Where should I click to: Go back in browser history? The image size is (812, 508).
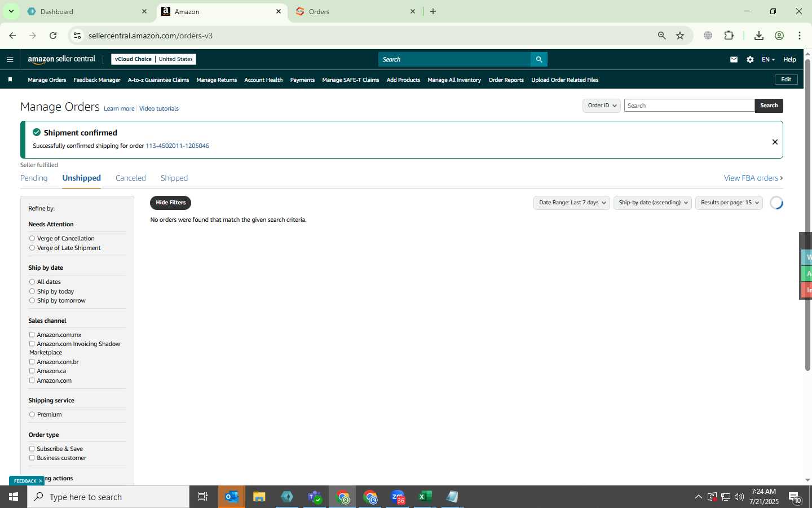[x=12, y=36]
